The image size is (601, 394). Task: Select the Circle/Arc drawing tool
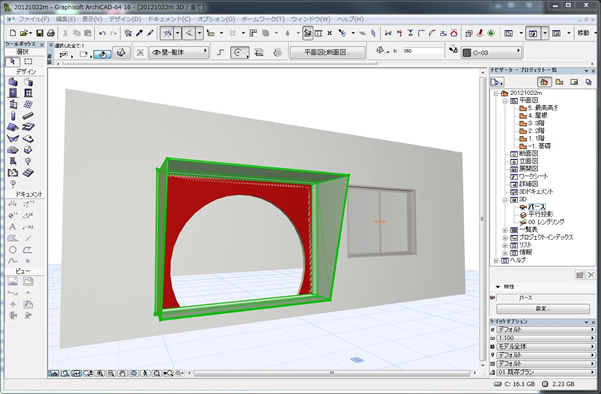[x=13, y=250]
